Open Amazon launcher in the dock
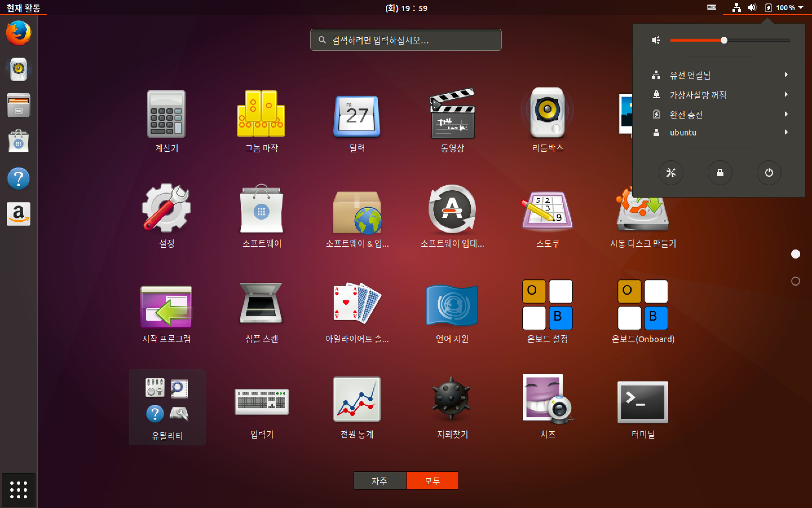The image size is (812, 508). 18,214
